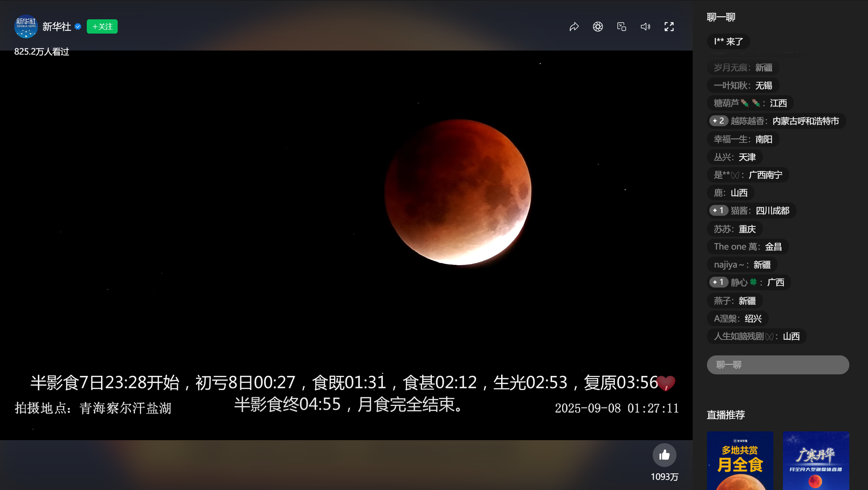Enter fullscreen mode
Screen dimensions: 868x490
point(669,26)
